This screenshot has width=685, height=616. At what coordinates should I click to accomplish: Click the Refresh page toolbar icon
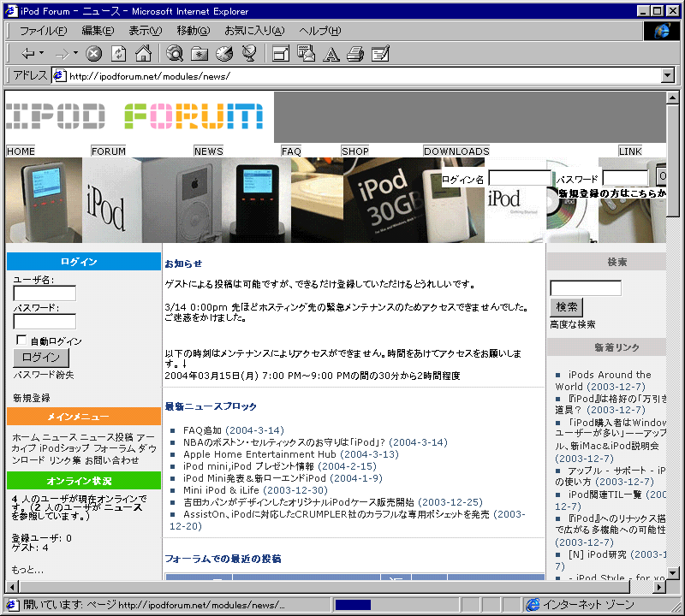coord(118,54)
